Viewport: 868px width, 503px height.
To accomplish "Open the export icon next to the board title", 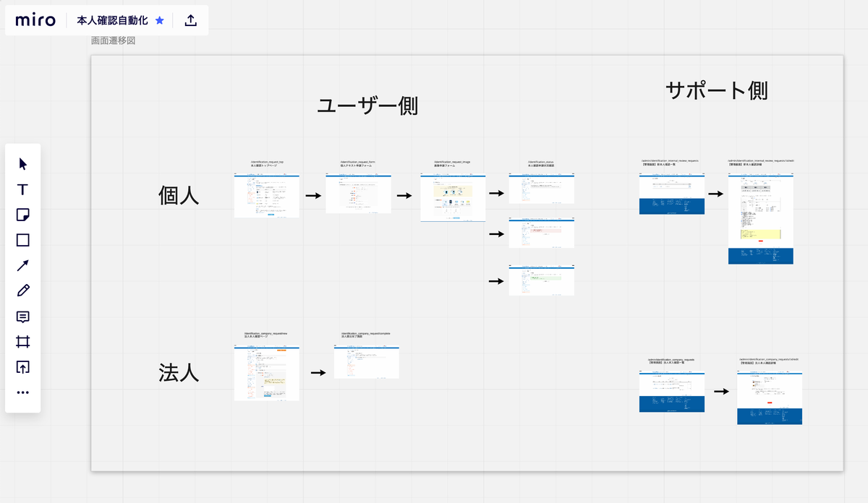I will (x=190, y=20).
